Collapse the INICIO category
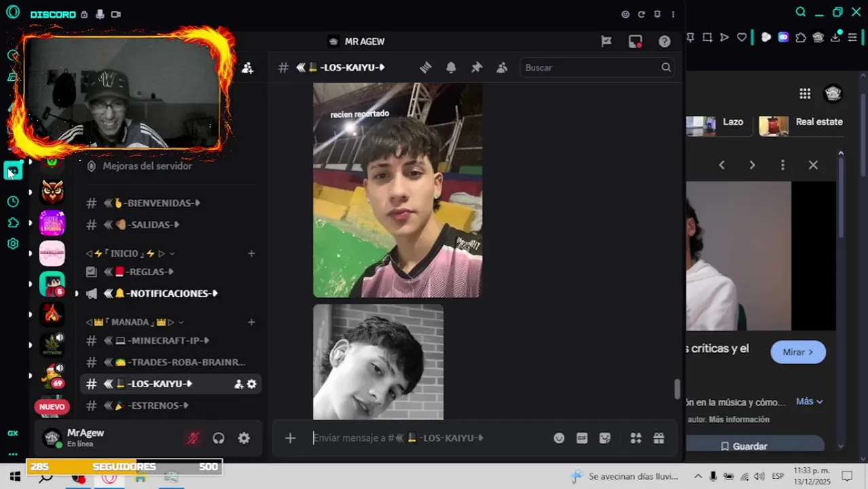The width and height of the screenshot is (868, 489). 130,253
